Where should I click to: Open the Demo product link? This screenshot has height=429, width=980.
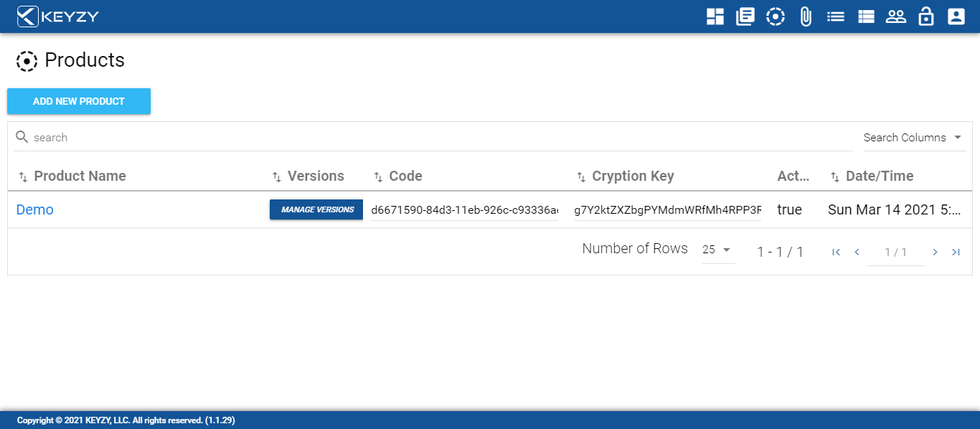34,209
